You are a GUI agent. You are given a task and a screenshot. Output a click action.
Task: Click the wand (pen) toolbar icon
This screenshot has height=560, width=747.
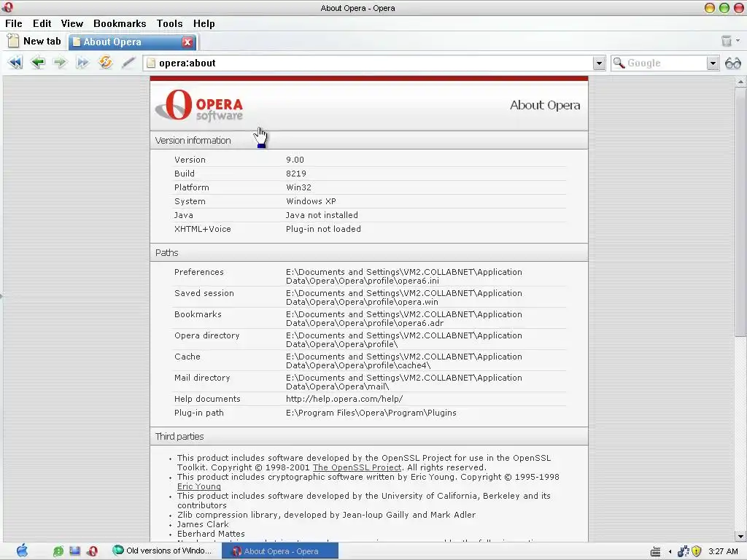(x=128, y=63)
